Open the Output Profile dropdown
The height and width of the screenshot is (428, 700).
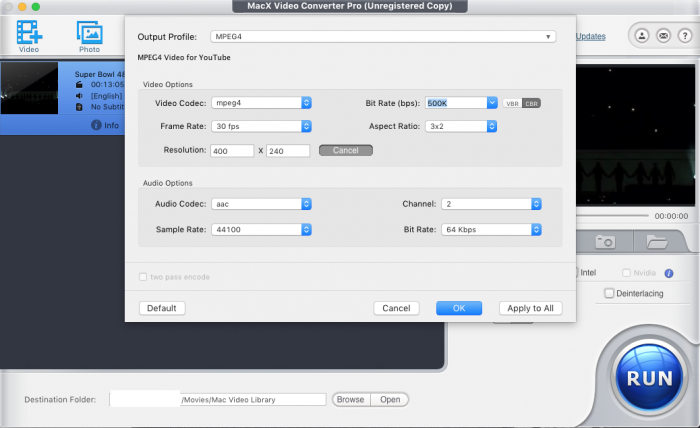click(x=383, y=37)
